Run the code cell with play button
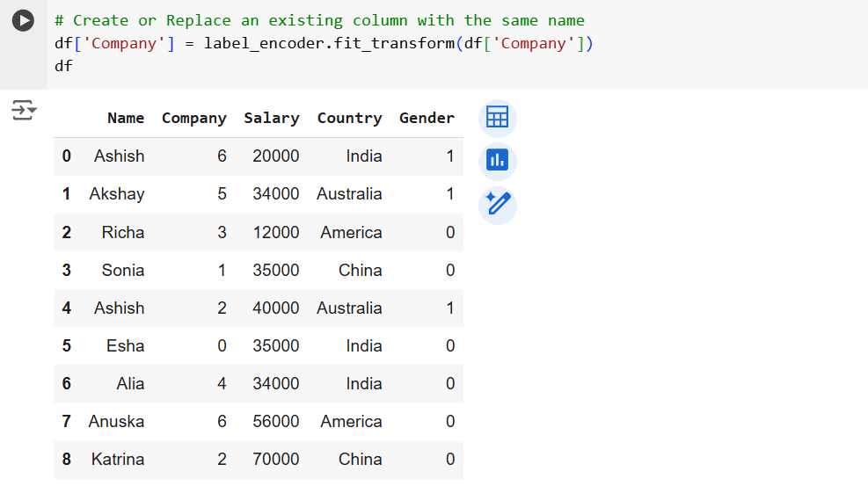Image resolution: width=868 pixels, height=486 pixels. [23, 21]
